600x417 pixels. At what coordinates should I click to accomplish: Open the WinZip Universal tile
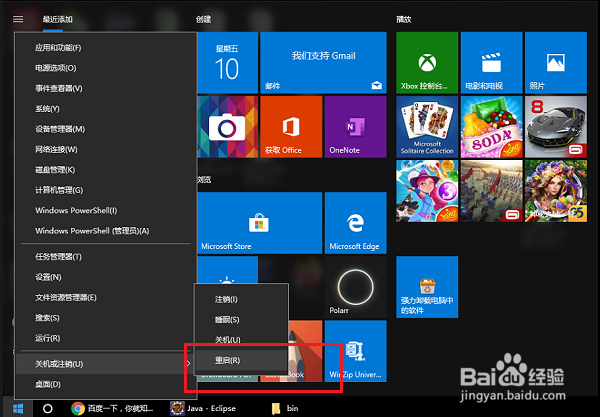tap(355, 351)
